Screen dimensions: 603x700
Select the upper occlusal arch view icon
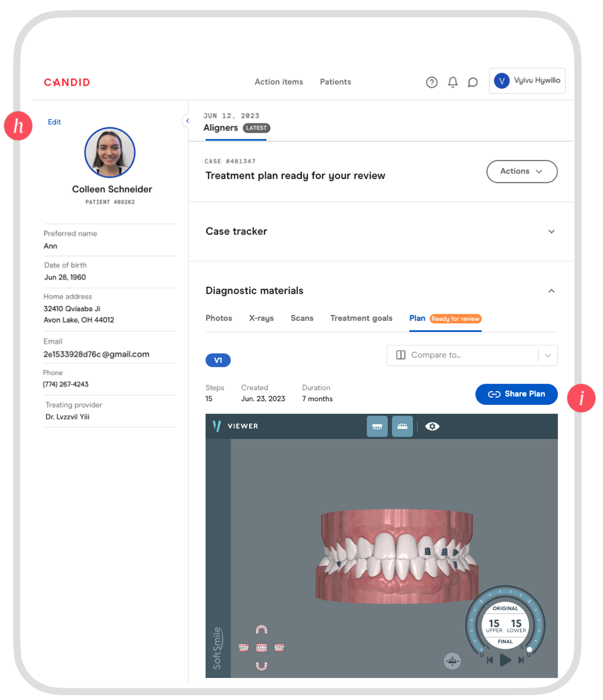coord(261,628)
